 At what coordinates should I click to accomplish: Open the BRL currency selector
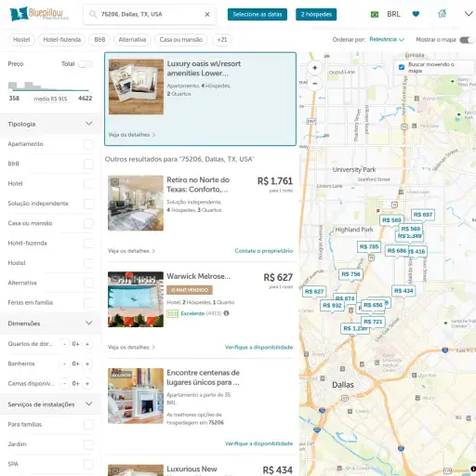(393, 14)
